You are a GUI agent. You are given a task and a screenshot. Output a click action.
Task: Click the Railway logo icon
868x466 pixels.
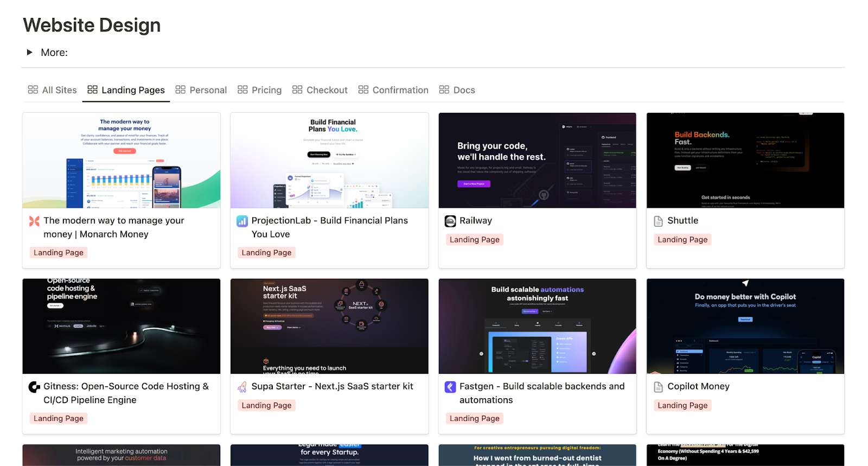(450, 221)
